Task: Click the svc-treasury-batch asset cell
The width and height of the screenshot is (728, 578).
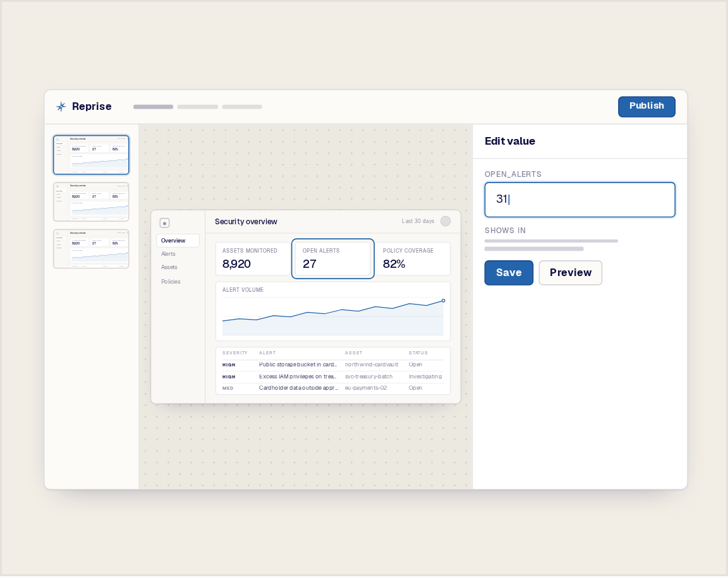Action: click(368, 377)
